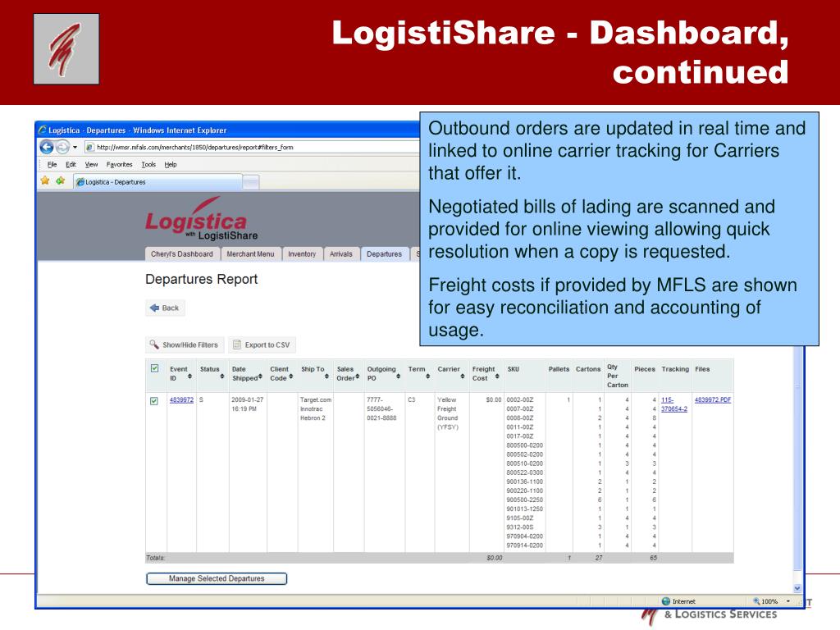Open a new blank browser tab
Viewport: 840px width, 630px height.
(x=251, y=182)
